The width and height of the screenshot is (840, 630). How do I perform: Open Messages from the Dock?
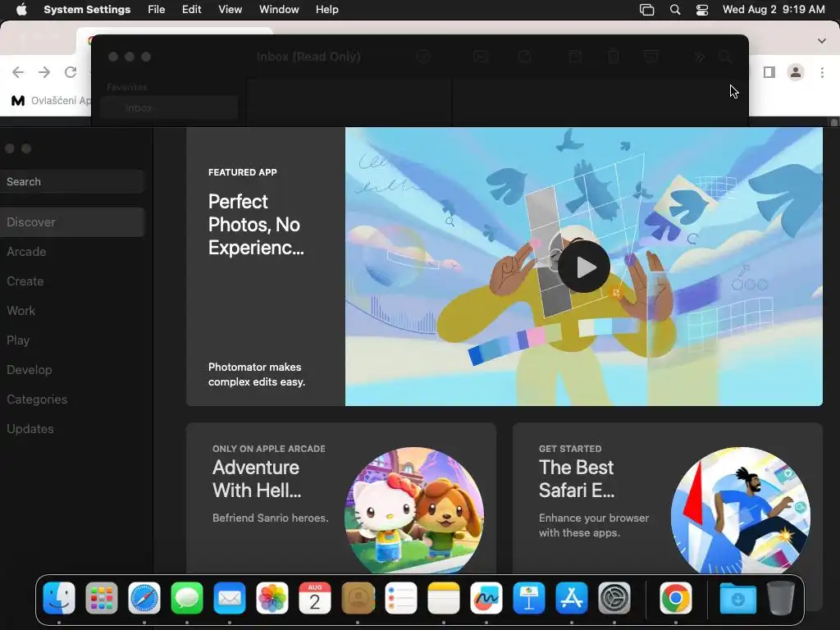pyautogui.click(x=187, y=598)
